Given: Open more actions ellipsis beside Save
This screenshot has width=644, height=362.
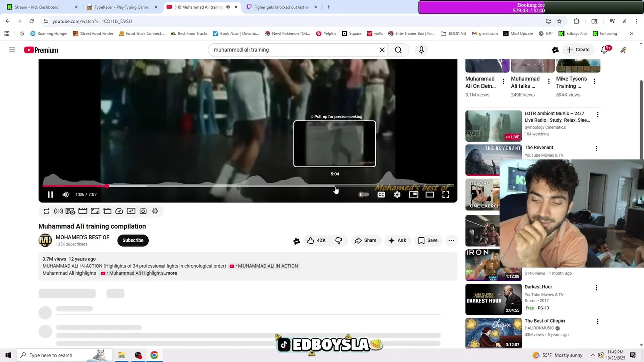Looking at the screenshot, I should tap(451, 240).
